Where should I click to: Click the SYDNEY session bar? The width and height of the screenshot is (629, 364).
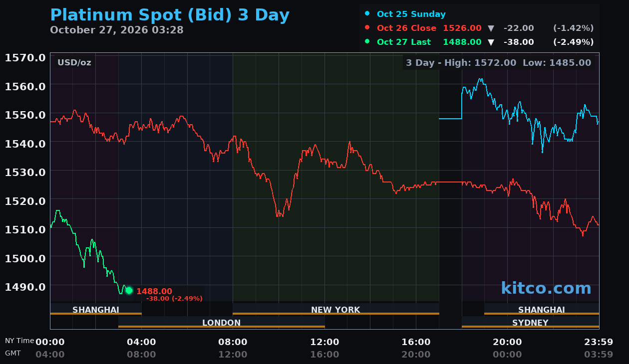(x=530, y=322)
